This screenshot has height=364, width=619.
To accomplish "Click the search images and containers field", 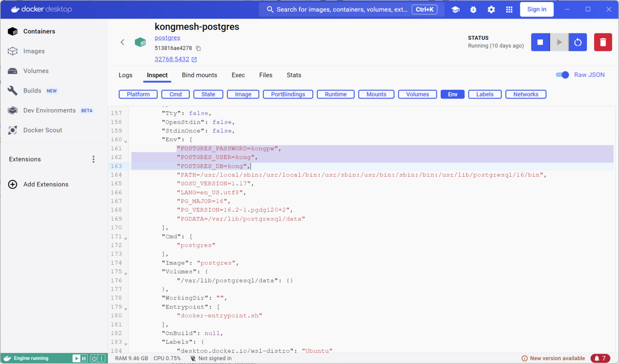I will 341,9.
